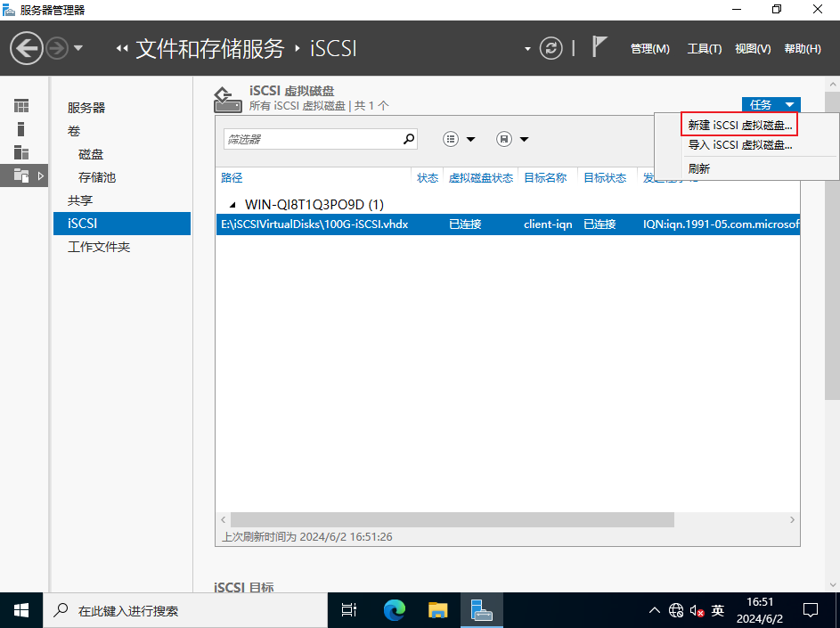
Task: Open the 任务 dropdown button
Action: click(x=771, y=105)
